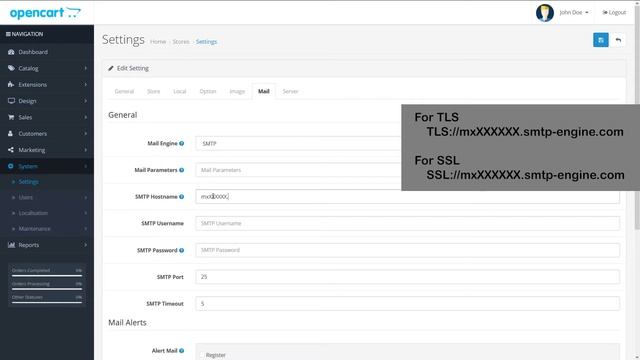Select the Mail tab
The width and height of the screenshot is (640, 360).
tap(264, 91)
